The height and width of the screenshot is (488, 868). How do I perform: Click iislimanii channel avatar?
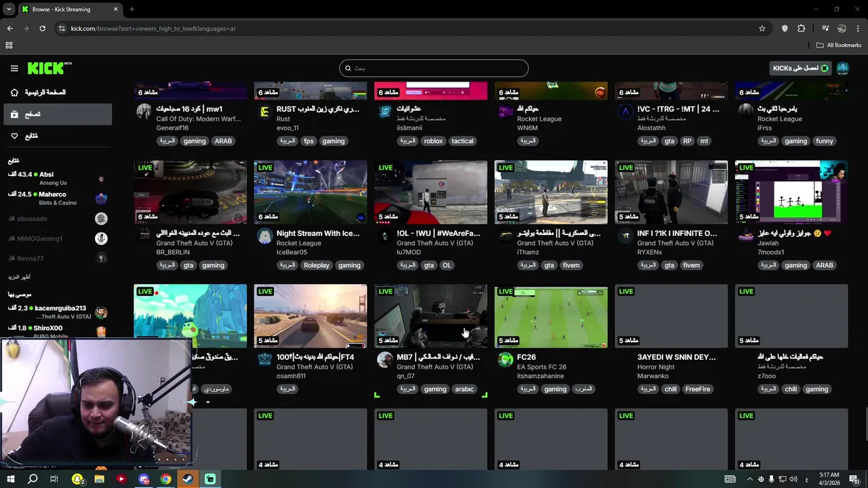(x=384, y=112)
